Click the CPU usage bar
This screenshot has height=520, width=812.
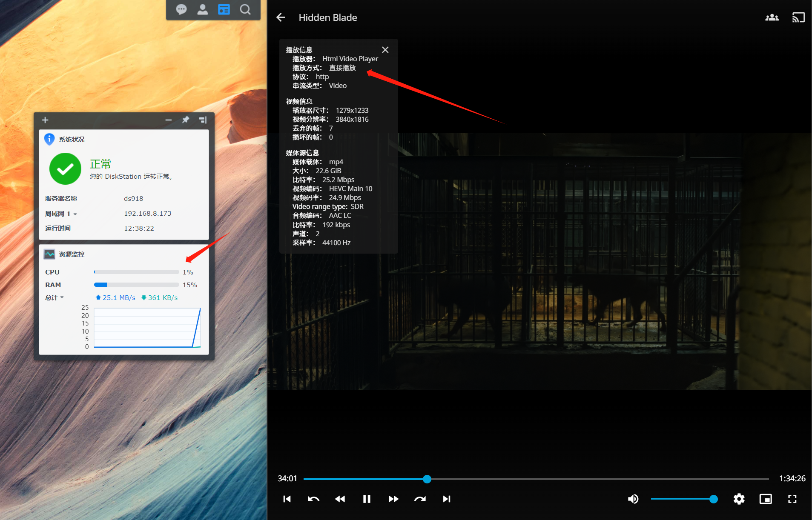pyautogui.click(x=136, y=272)
